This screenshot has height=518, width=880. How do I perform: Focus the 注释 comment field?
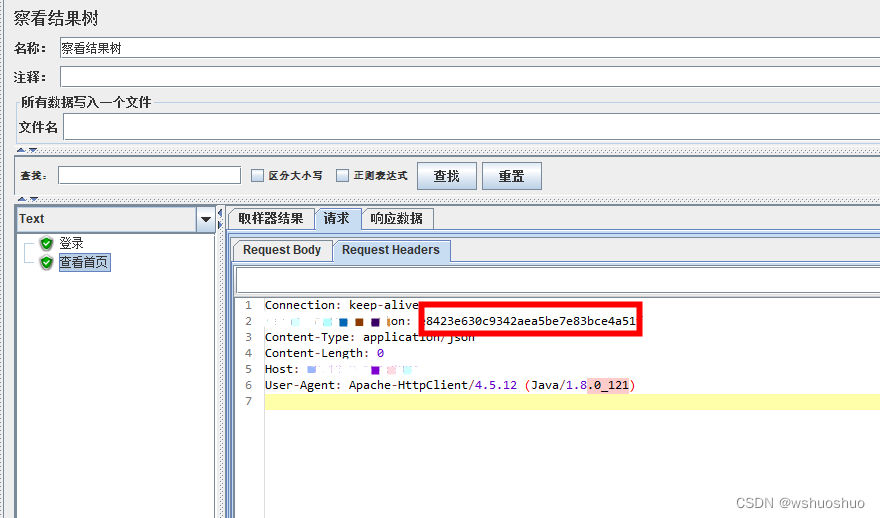[470, 76]
